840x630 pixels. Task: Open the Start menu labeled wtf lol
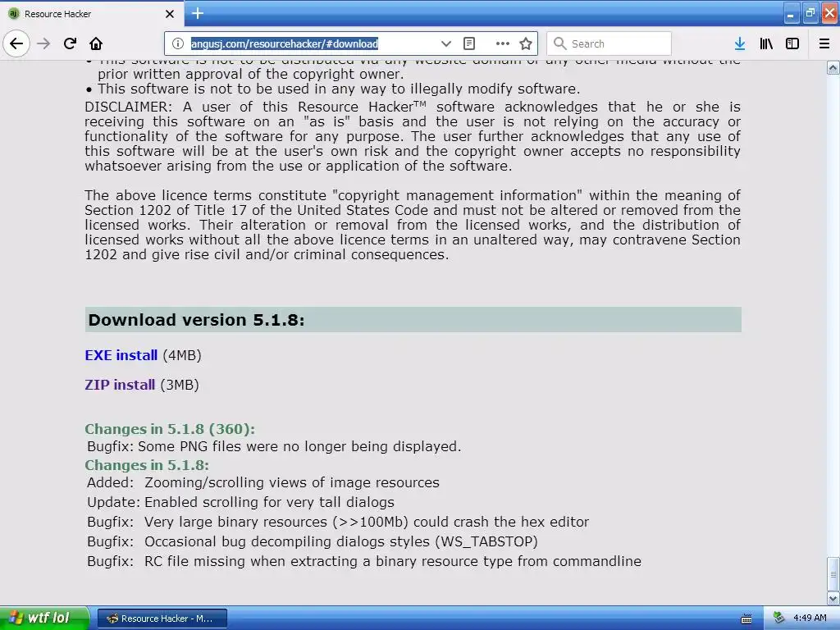pyautogui.click(x=45, y=618)
